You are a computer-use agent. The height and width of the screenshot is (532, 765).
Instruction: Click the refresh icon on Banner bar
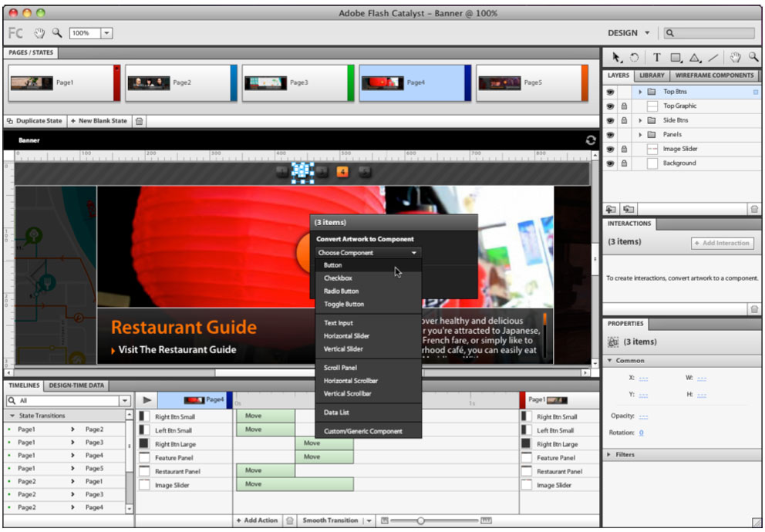591,140
